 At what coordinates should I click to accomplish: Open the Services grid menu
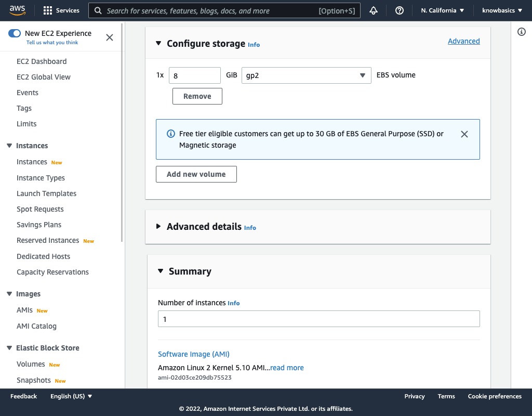point(61,10)
